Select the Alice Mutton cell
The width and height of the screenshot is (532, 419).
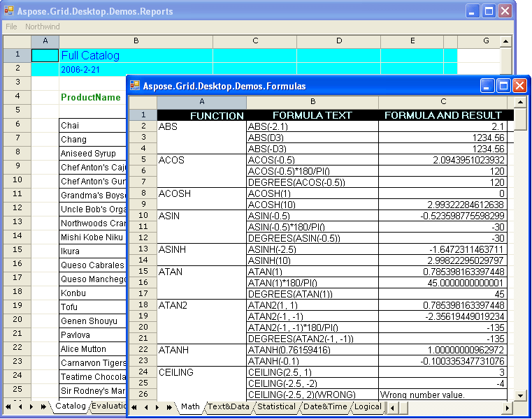pos(92,349)
